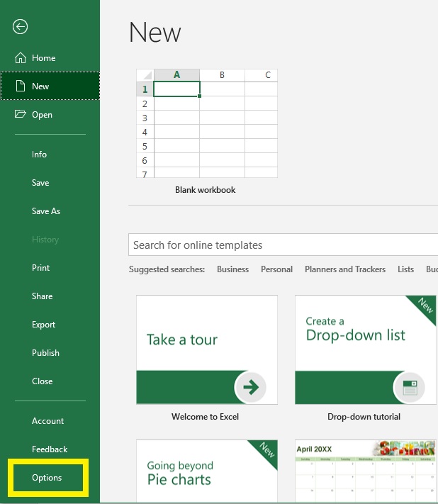Select Publish in the sidebar

click(45, 353)
